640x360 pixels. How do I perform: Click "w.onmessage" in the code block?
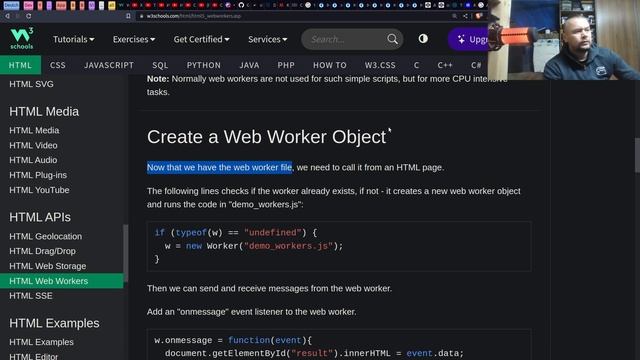(x=183, y=340)
